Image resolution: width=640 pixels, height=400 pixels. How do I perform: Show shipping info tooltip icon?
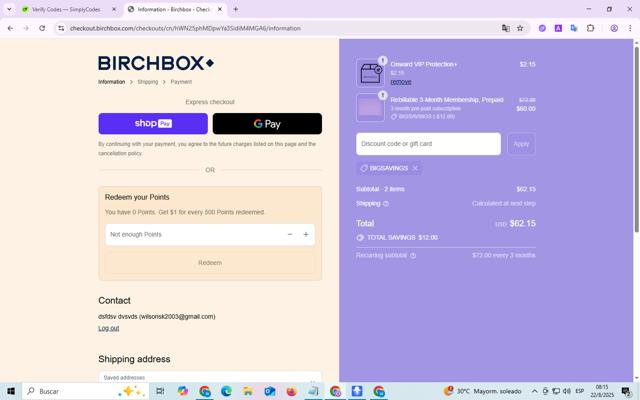pyautogui.click(x=386, y=204)
